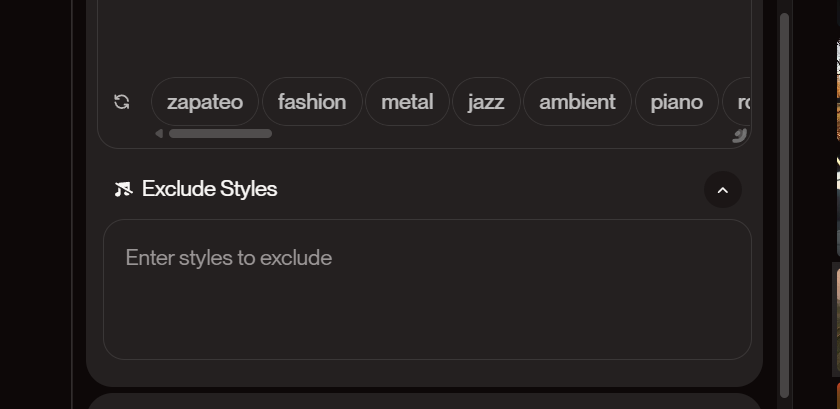Click the panel below Exclude Styles card
The width and height of the screenshot is (840, 409).
[424, 401]
